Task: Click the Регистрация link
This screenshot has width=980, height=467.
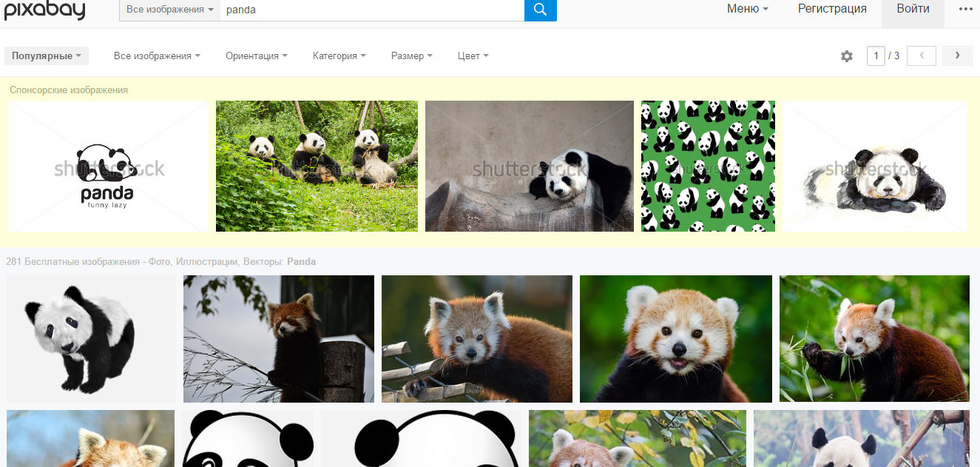Action: click(832, 9)
